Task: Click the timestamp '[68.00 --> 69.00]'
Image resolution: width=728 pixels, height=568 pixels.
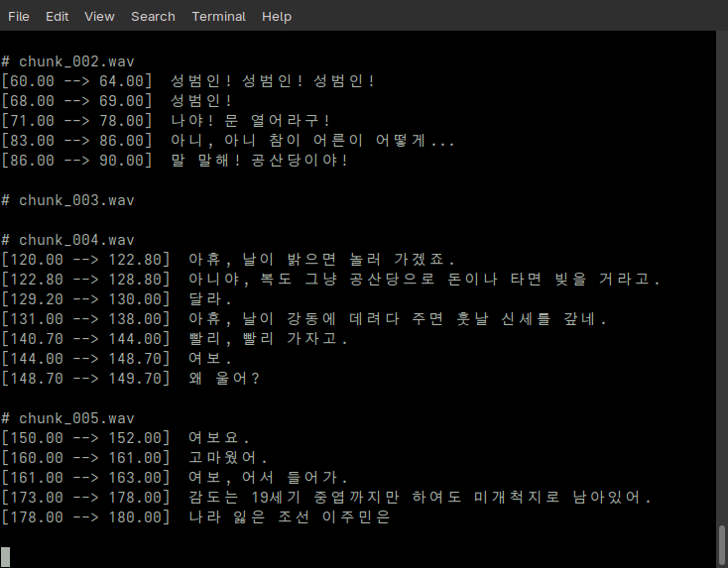Action: point(76,101)
